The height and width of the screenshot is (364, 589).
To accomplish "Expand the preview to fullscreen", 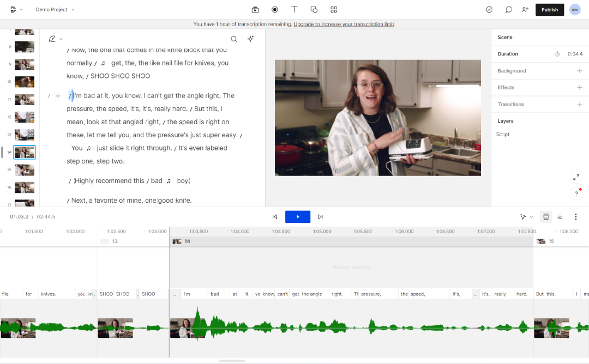I will coord(576,178).
